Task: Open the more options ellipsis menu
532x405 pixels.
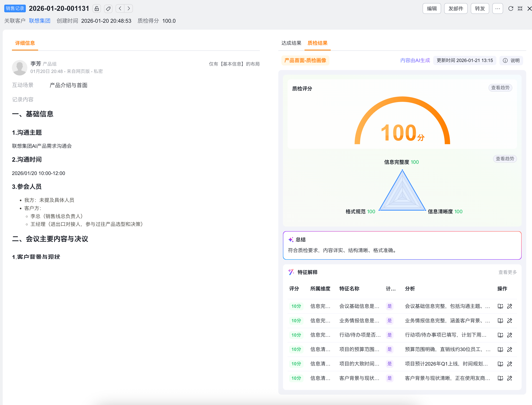Action: 498,8
